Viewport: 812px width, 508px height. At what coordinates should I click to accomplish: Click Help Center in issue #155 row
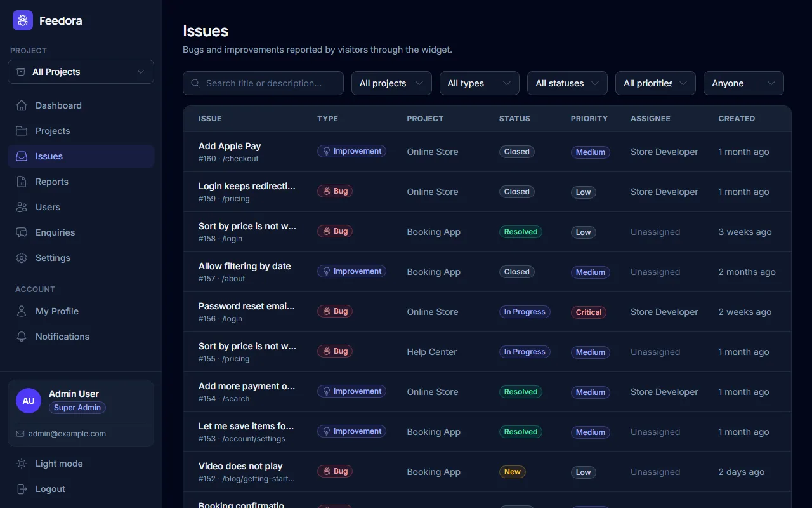tap(432, 352)
